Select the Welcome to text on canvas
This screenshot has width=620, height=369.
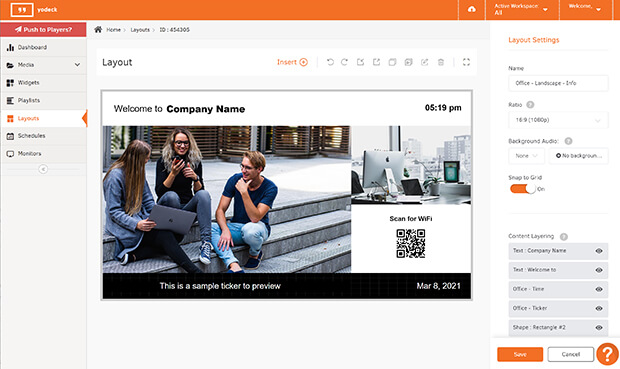coord(138,109)
